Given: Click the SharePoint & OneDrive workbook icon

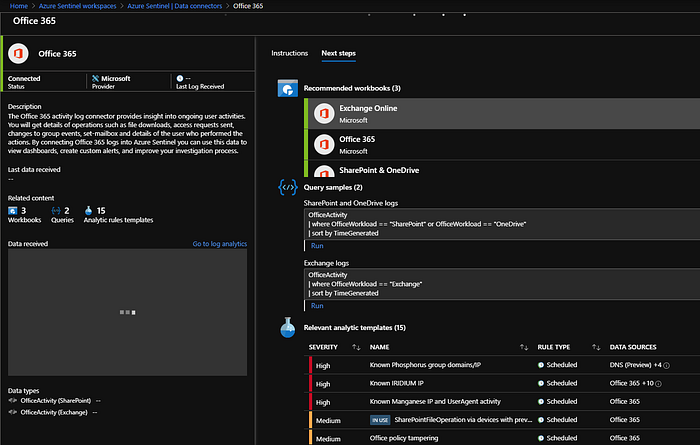Looking at the screenshot, I should [x=324, y=171].
